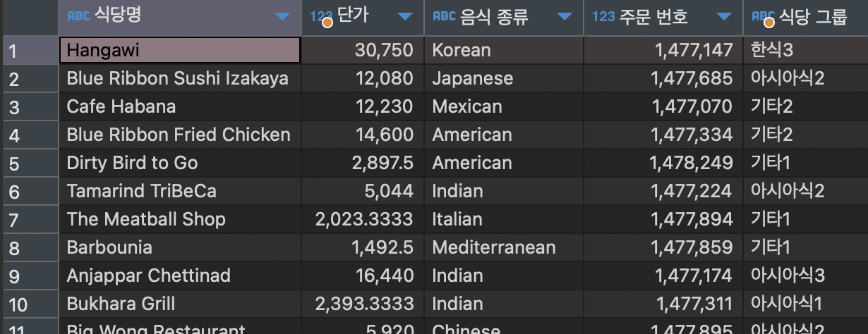The height and width of the screenshot is (334, 868).
Task: Select row number 2 header
Action: (29, 78)
